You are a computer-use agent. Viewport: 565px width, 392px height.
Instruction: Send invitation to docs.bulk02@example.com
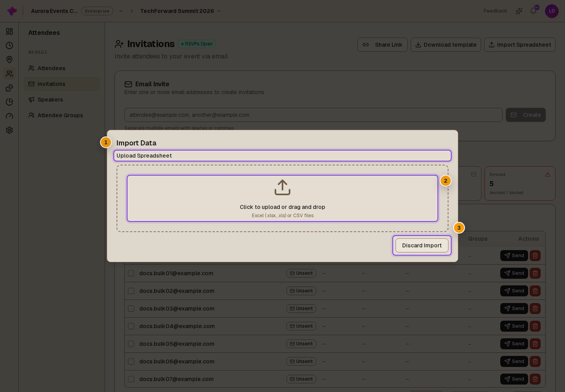[514, 291]
